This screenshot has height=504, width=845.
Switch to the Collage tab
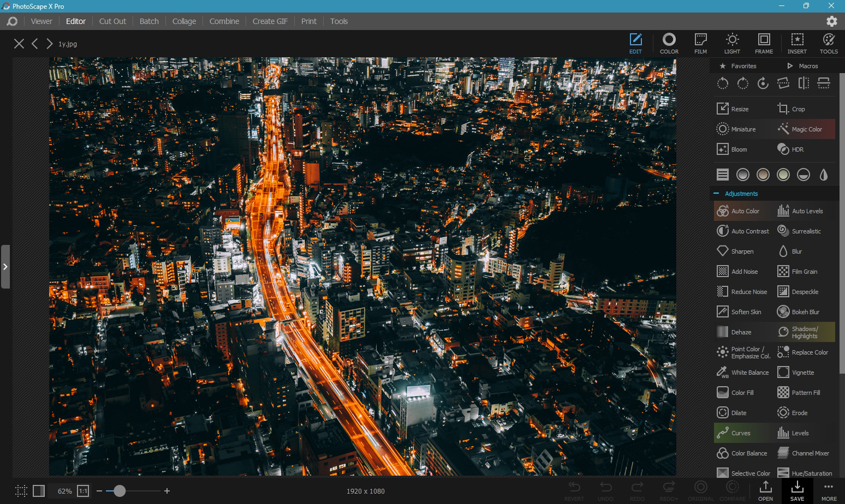coord(184,21)
